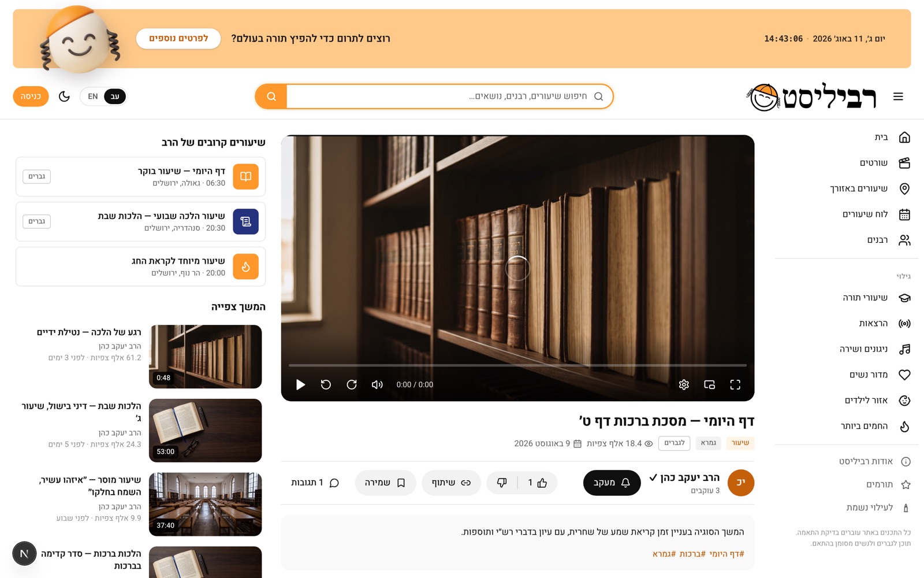Click the שיעור category tag under the title

(740, 443)
